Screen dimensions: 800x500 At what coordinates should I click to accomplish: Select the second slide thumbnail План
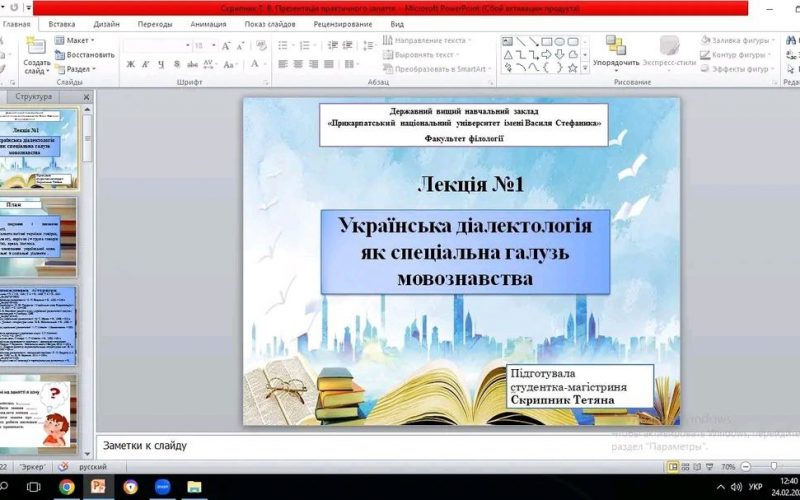(38, 237)
